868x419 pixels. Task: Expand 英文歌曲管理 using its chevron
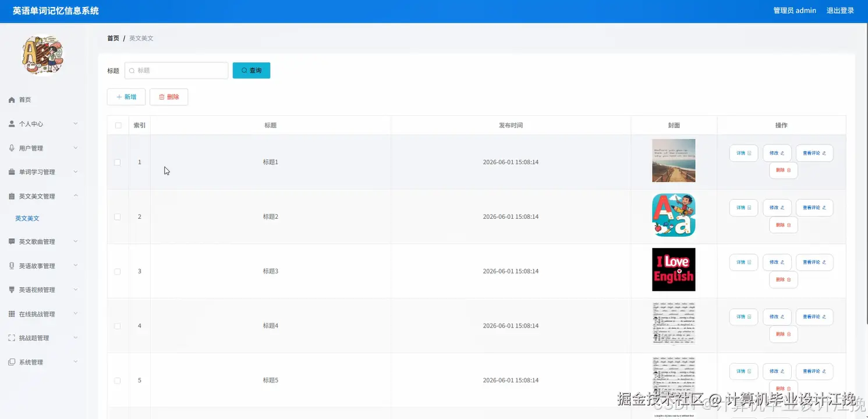pyautogui.click(x=76, y=242)
